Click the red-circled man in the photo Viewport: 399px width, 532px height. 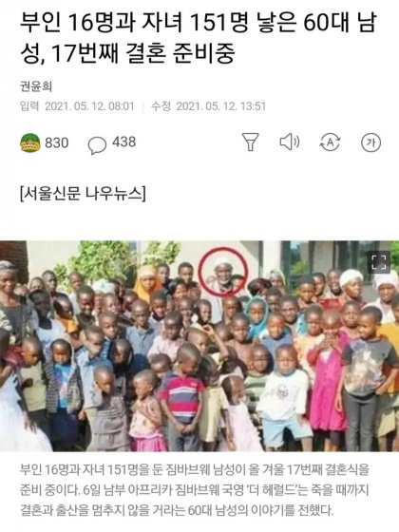(x=223, y=272)
